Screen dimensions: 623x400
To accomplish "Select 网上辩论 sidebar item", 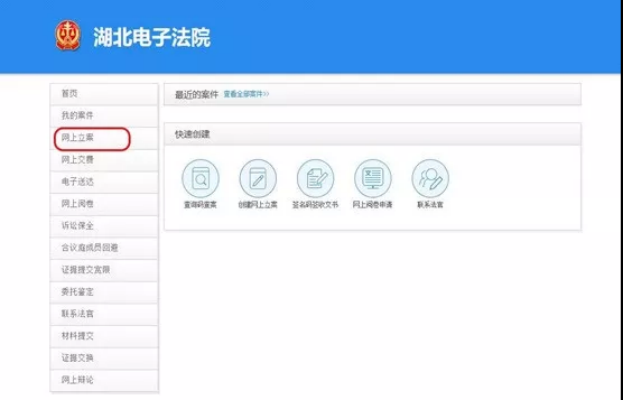I will [104, 380].
